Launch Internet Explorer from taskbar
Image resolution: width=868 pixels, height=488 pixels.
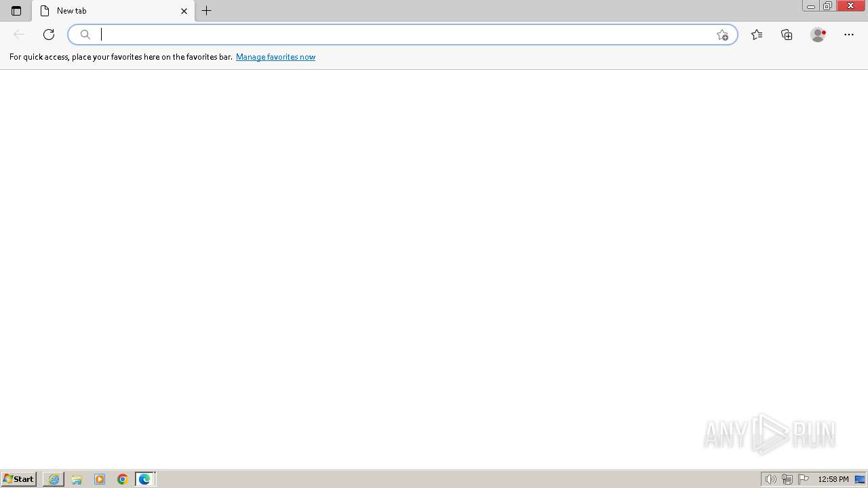coord(54,479)
